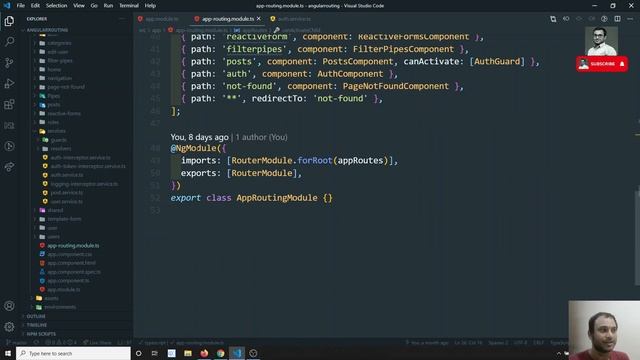Viewport: 640px width, 360px height.
Task: Expand the categories folder
Action: (59, 43)
